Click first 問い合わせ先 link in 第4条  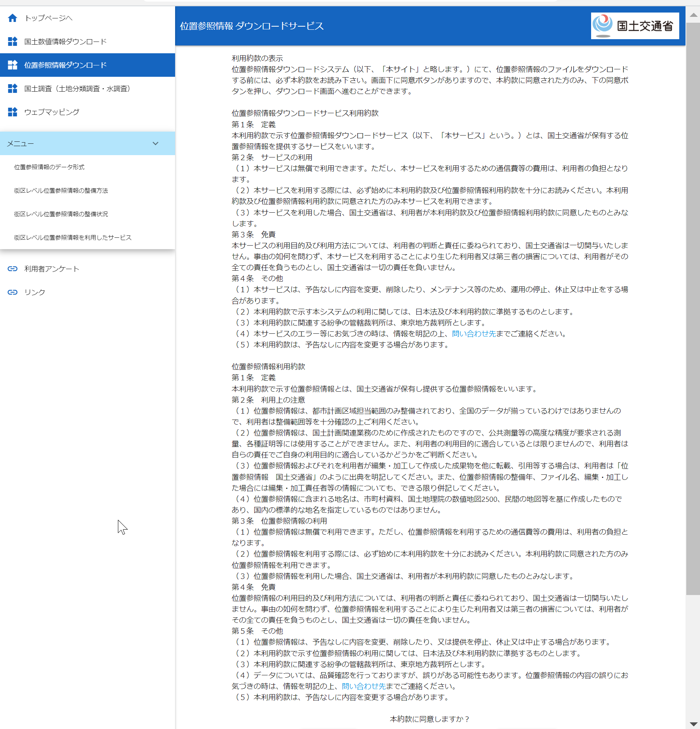(x=474, y=334)
